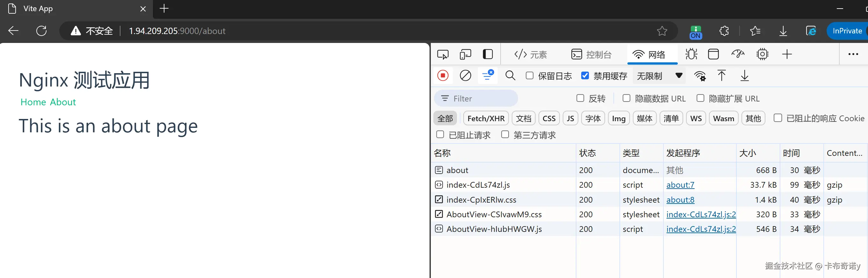
Task: Tick the 隐藏扩展 URL checkbox
Action: pos(700,98)
